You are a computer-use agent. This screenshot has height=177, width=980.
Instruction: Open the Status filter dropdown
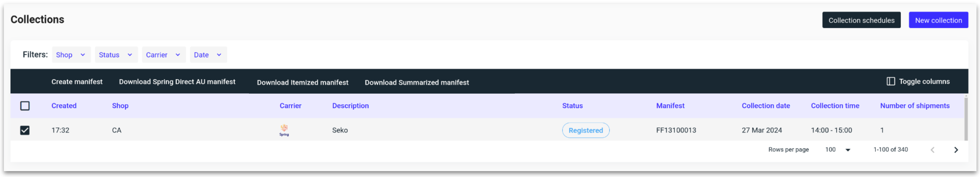(116, 55)
